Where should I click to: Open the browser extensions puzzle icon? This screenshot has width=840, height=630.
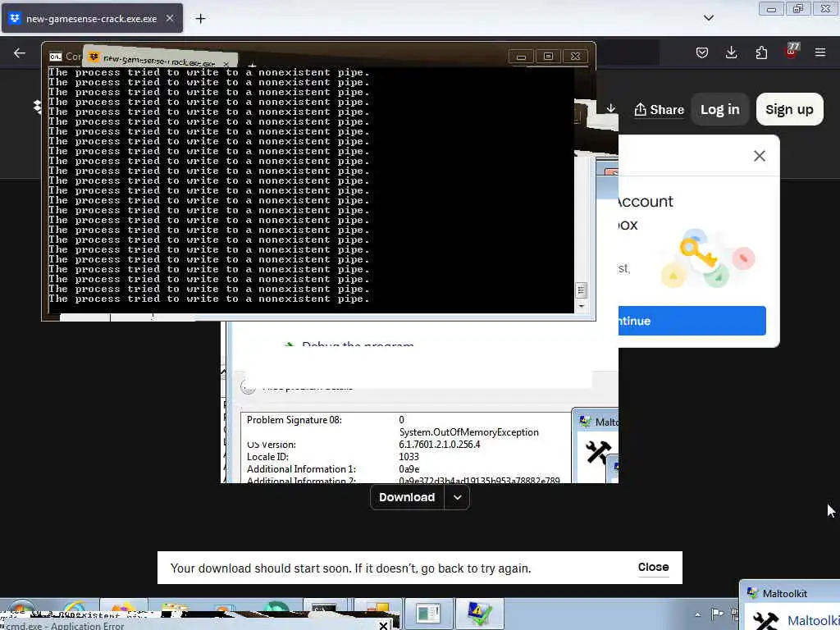pos(761,52)
